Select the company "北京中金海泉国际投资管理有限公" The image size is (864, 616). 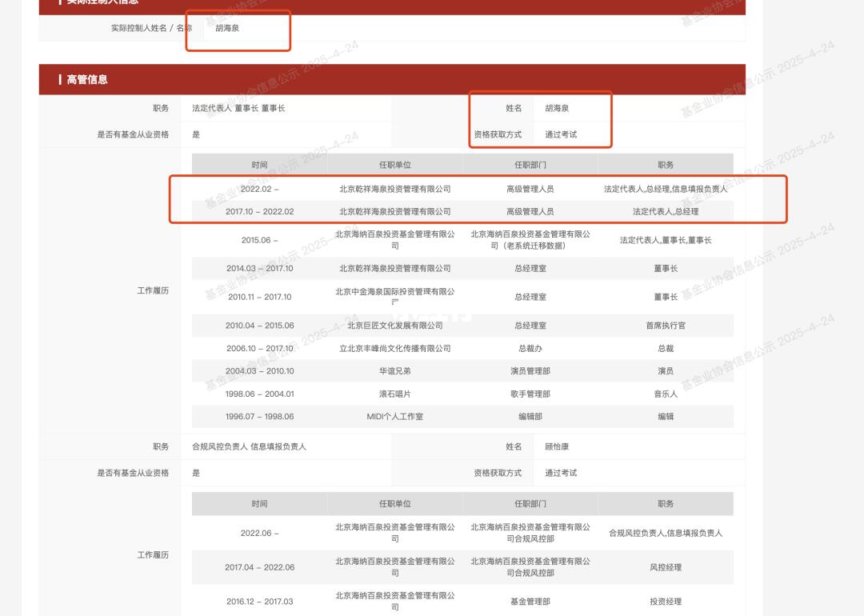click(x=394, y=292)
